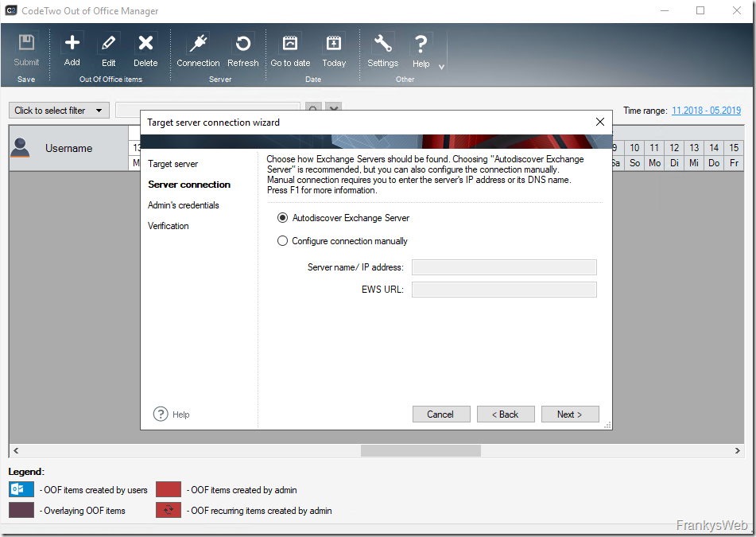Click the purple Overlaying OOF items swatch

coord(21,510)
